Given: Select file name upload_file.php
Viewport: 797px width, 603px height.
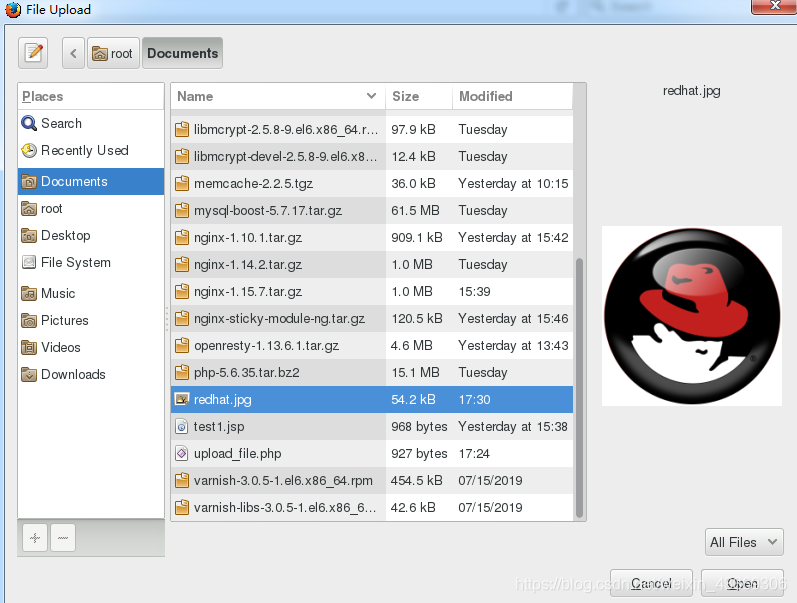Looking at the screenshot, I should click(237, 454).
